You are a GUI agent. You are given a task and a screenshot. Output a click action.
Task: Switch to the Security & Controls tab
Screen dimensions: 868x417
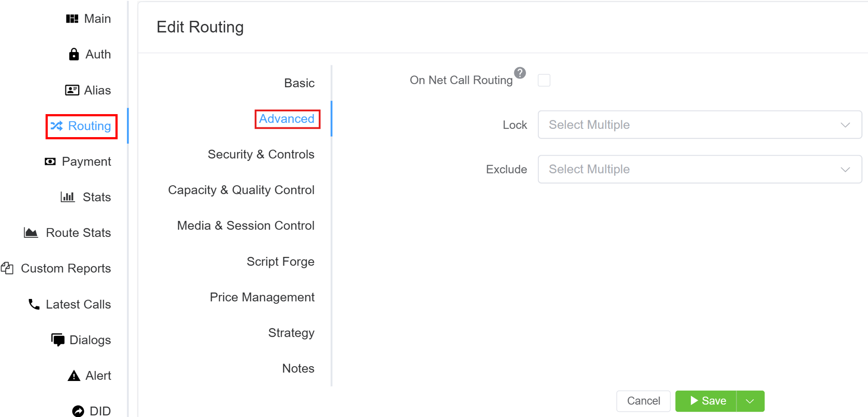tap(261, 154)
